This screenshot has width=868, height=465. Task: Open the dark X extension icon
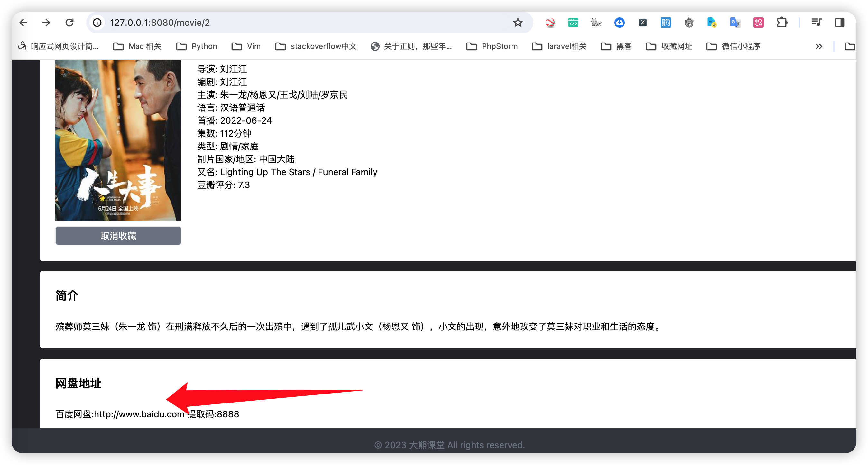(642, 23)
